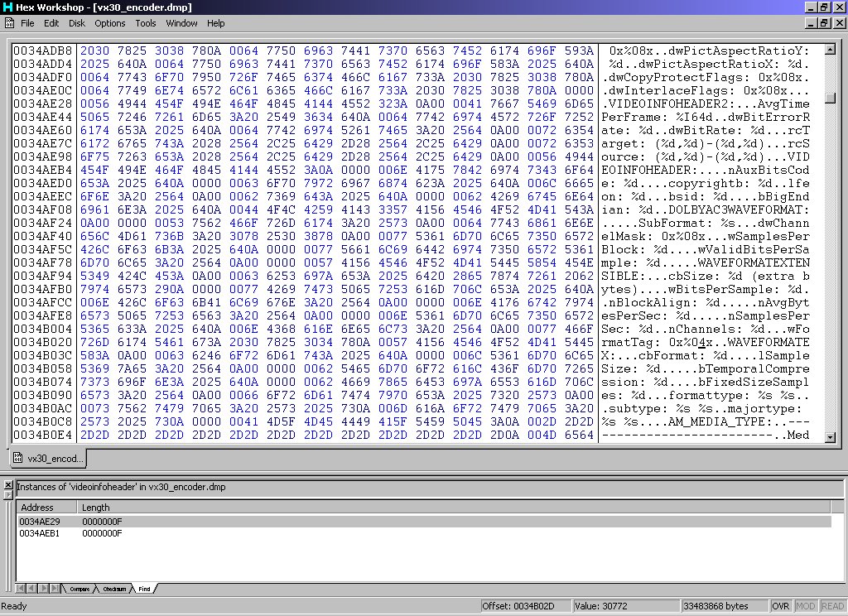848x616 pixels.
Task: Click ASCII text 'rmatTag: 0x%04x..WAVEFORMATE'
Action: [706, 342]
